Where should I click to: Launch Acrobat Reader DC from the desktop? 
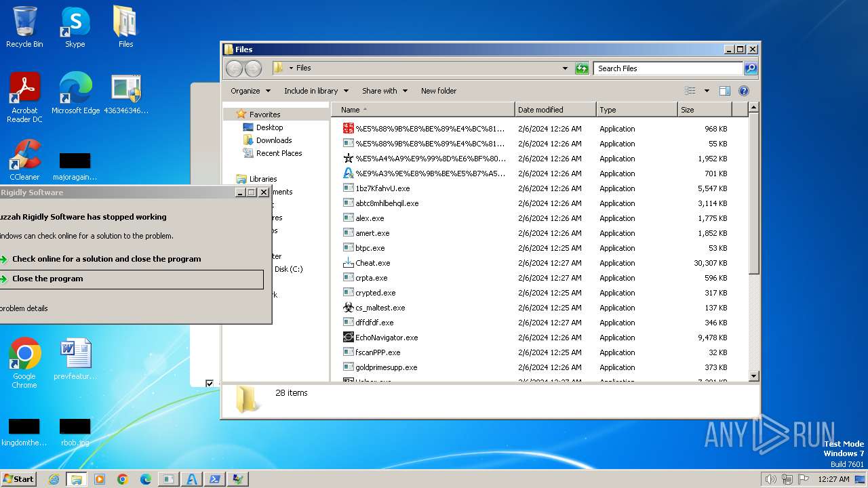pyautogui.click(x=24, y=98)
